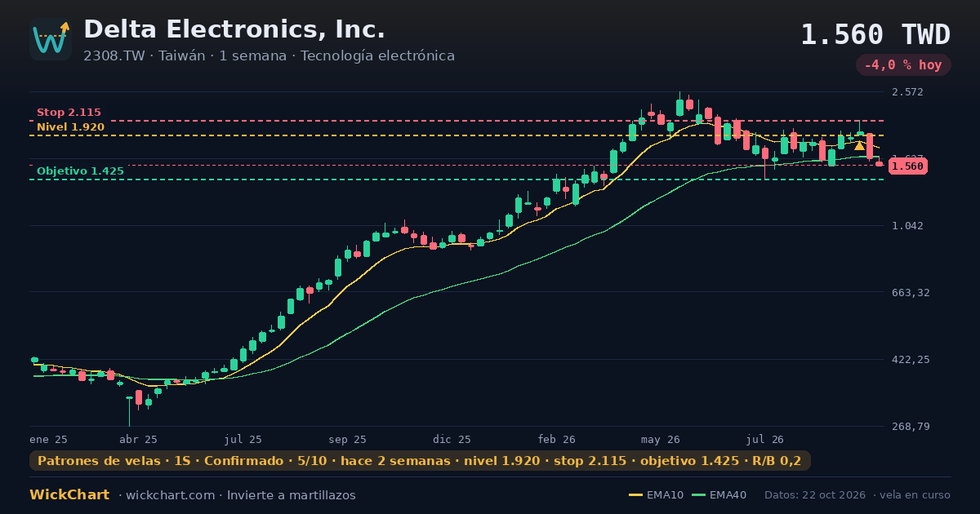Click the jul 25 date label
The image size is (980, 514).
click(x=243, y=439)
